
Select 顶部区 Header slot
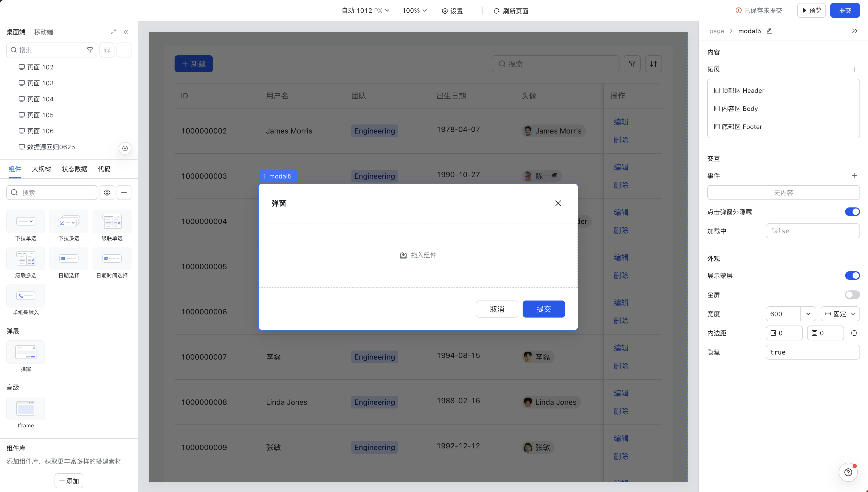(783, 91)
